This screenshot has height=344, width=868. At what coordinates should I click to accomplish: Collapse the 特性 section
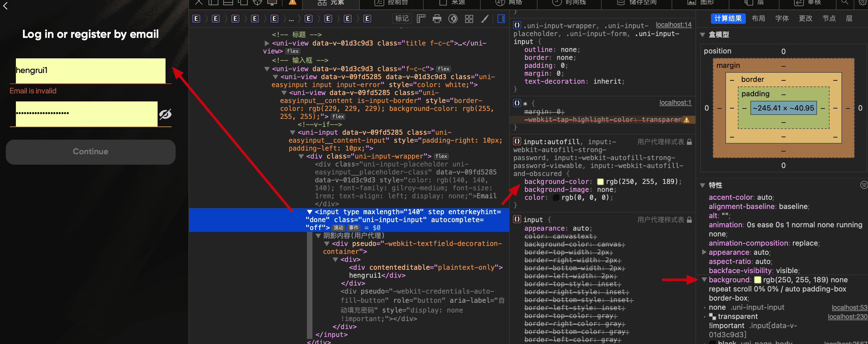702,185
